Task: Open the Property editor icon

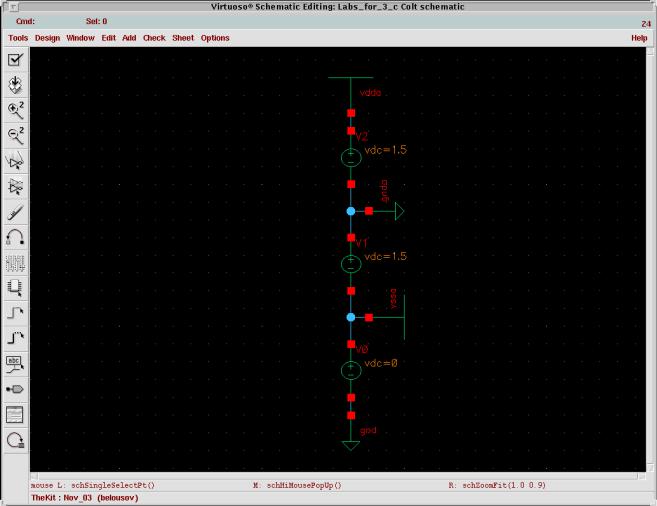Action: pyautogui.click(x=15, y=263)
